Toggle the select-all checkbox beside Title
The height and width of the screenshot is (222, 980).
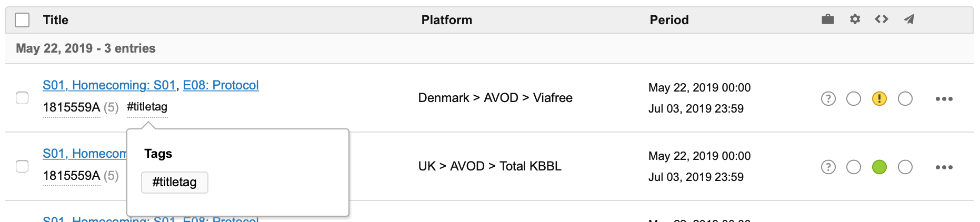22,20
